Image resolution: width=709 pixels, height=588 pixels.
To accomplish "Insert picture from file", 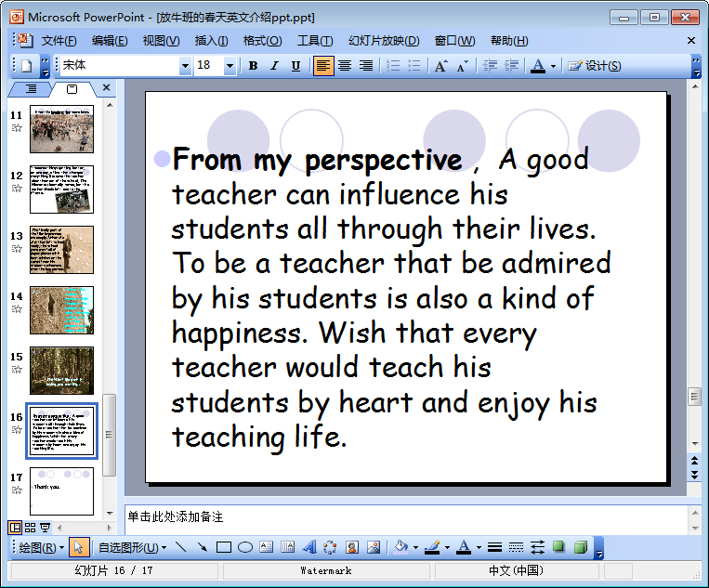I will click(374, 547).
